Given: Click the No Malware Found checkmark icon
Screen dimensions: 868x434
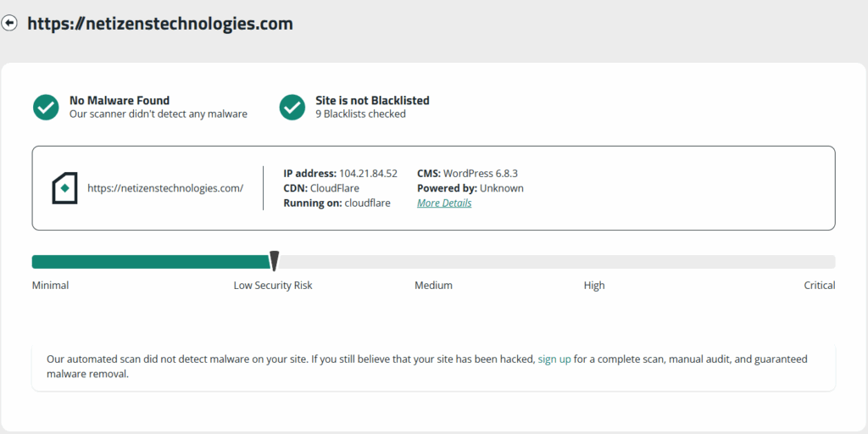Looking at the screenshot, I should 46,107.
